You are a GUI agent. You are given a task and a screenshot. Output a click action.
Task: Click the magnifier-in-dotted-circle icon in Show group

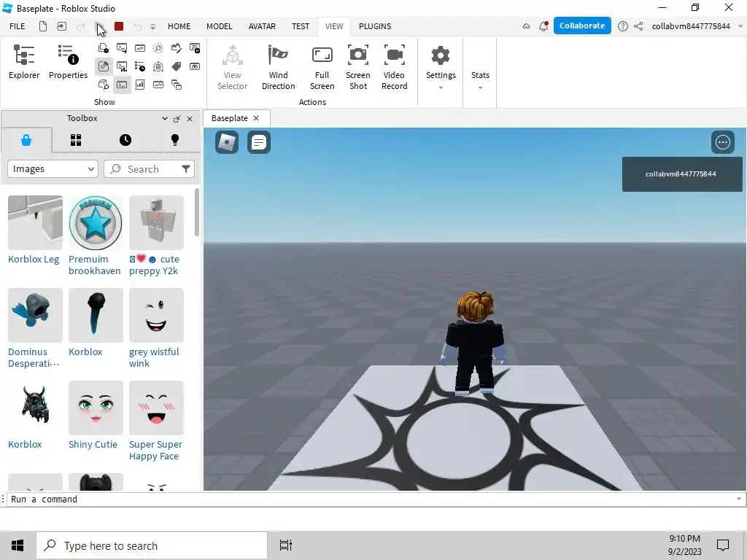point(158,48)
